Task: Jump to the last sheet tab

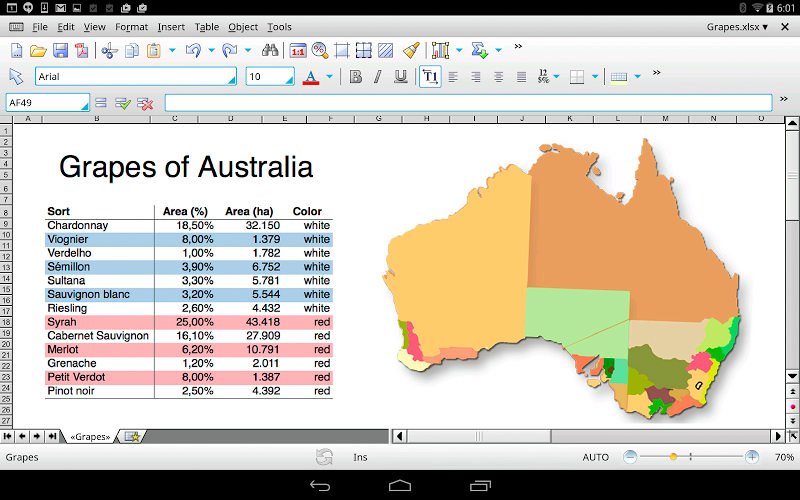Action: click(52, 436)
